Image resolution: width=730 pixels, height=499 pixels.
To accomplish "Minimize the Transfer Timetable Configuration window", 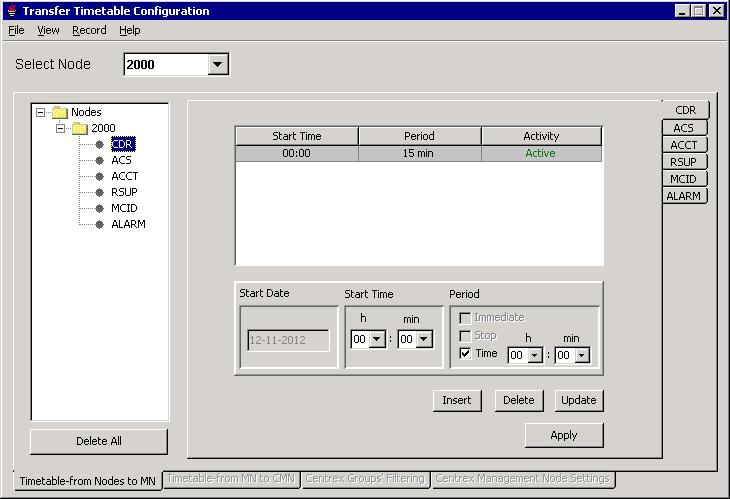I will 682,11.
